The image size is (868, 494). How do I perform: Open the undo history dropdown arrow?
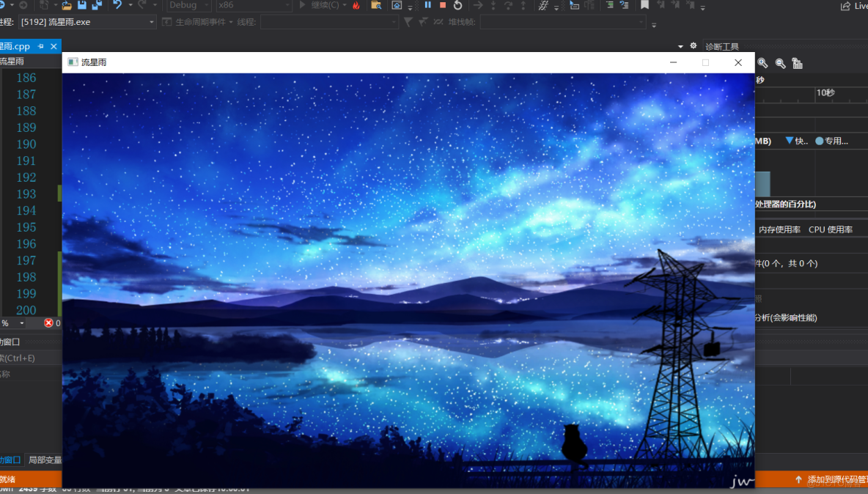(x=130, y=5)
